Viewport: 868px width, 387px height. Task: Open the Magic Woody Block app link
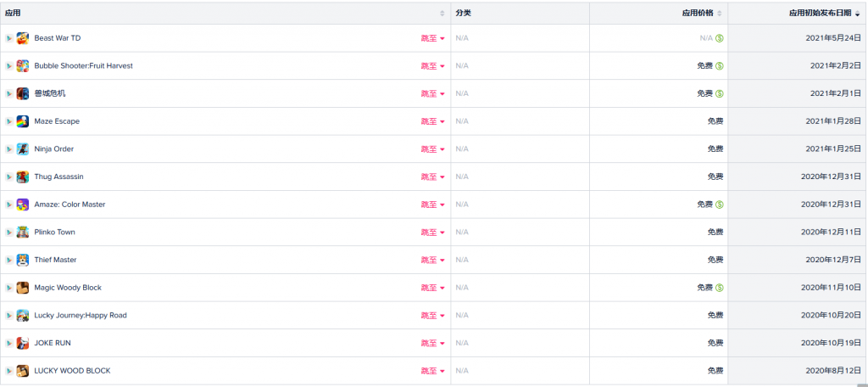68,288
